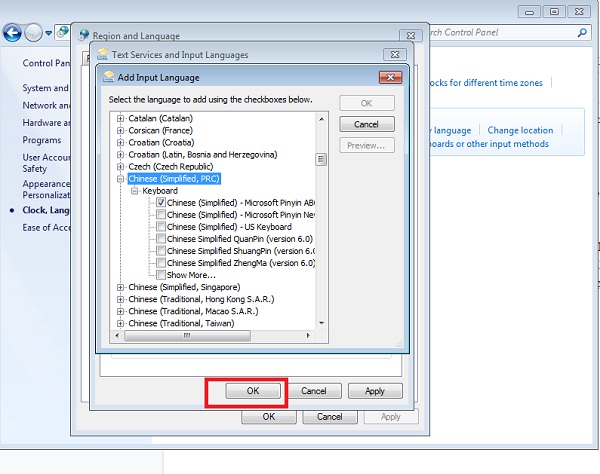Maximize the Control Panel window
Screen dimensions: 600x474
pos(554,12)
